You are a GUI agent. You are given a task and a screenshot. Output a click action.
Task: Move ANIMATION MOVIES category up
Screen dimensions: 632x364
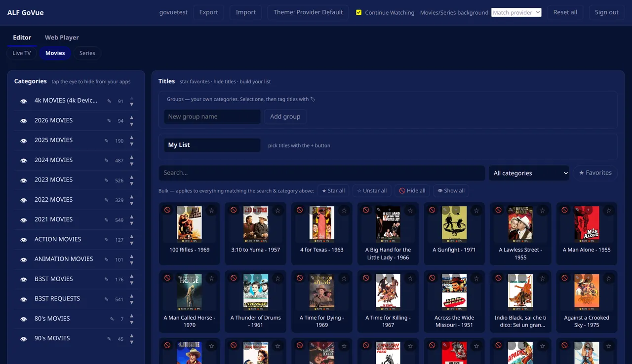click(132, 256)
